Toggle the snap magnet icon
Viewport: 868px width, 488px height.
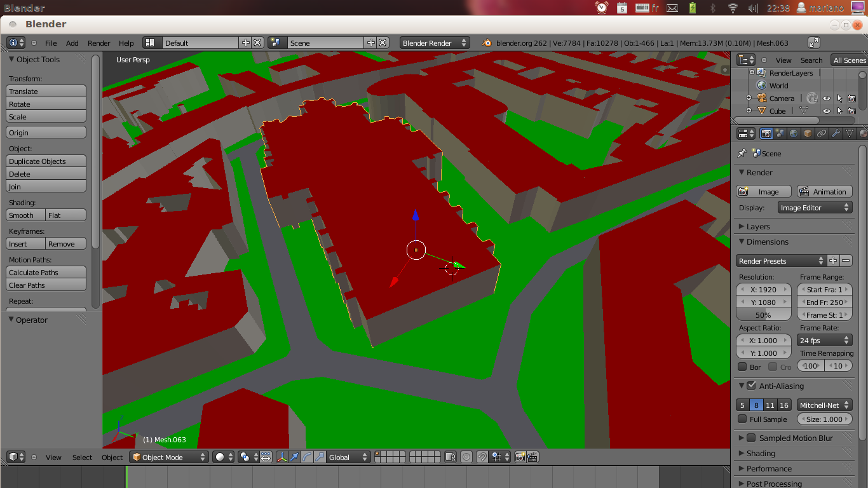482,457
